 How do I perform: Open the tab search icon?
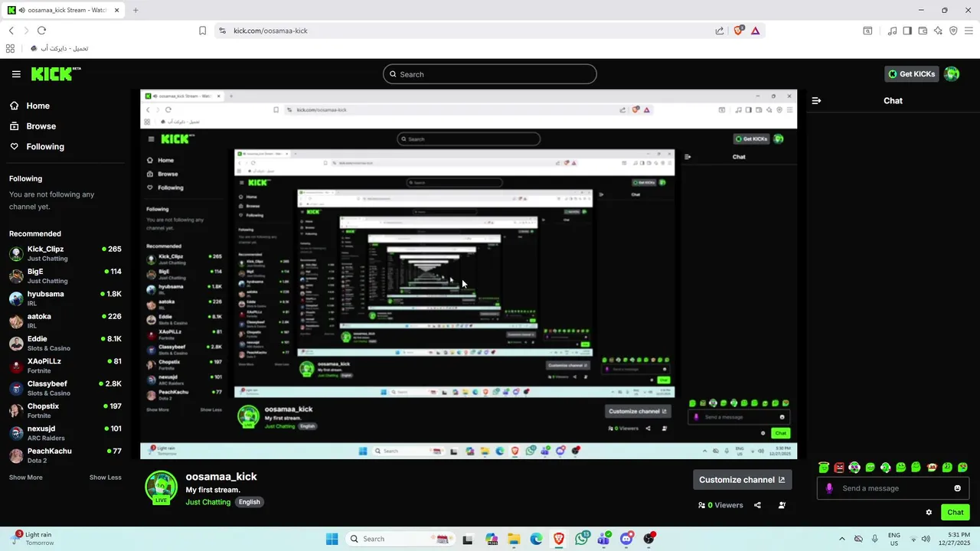click(x=867, y=31)
